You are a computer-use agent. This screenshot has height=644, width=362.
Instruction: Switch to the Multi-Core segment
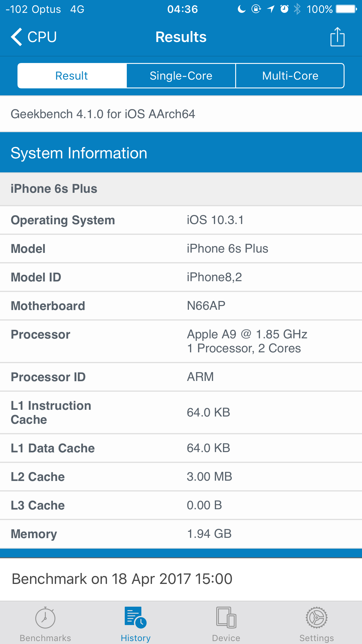(290, 76)
